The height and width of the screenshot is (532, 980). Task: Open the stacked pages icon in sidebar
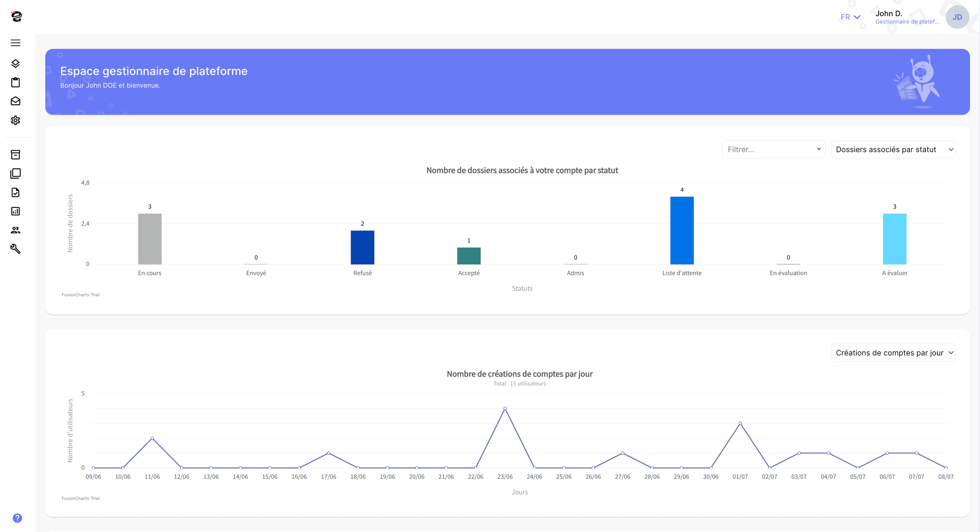(x=16, y=174)
